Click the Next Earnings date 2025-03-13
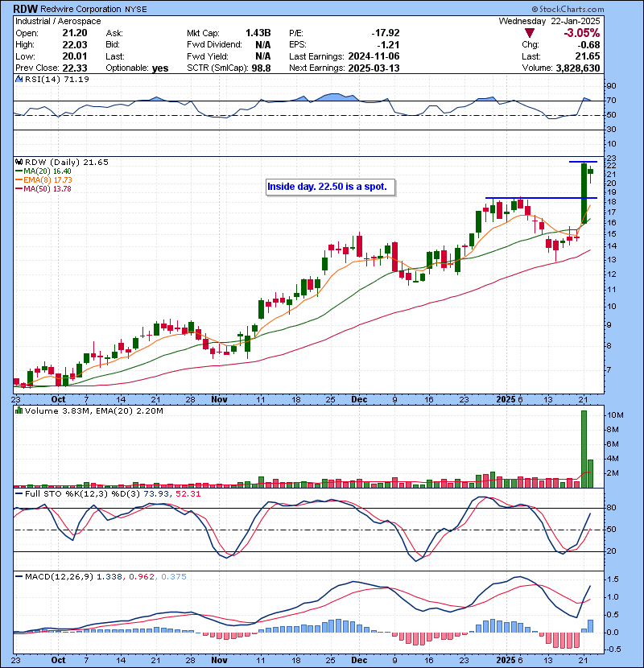 click(374, 68)
